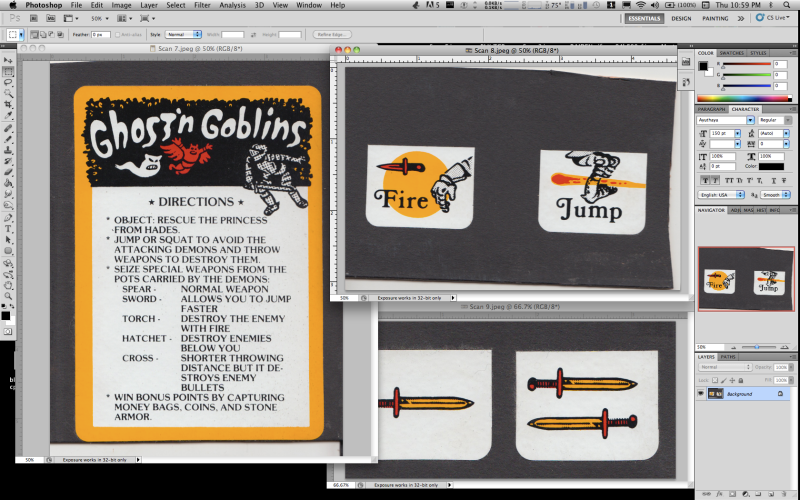Toggle Faux Italic in Character panel
Image resolution: width=800 pixels, height=500 pixels.
pyautogui.click(x=715, y=180)
